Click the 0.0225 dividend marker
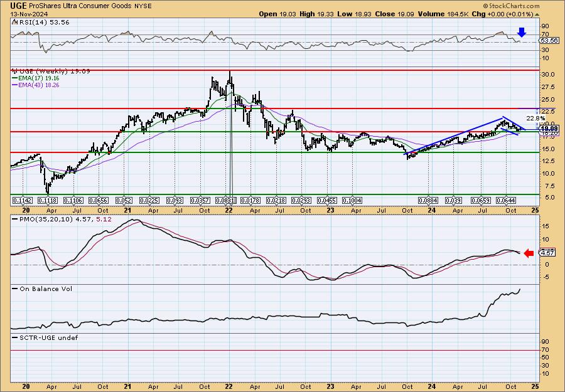This screenshot has height=392, width=565. 149,200
